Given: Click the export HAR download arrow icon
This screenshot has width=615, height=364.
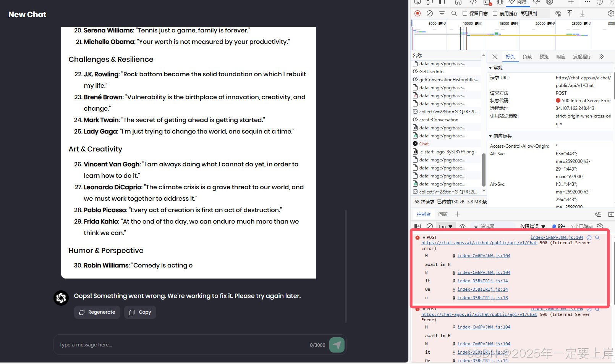Looking at the screenshot, I should coord(582,13).
